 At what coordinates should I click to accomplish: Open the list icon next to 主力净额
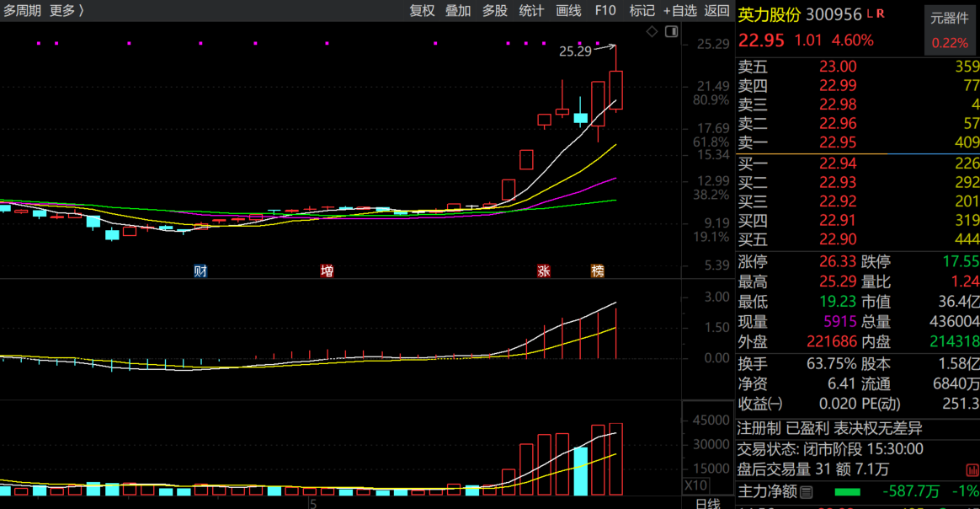pos(807,492)
